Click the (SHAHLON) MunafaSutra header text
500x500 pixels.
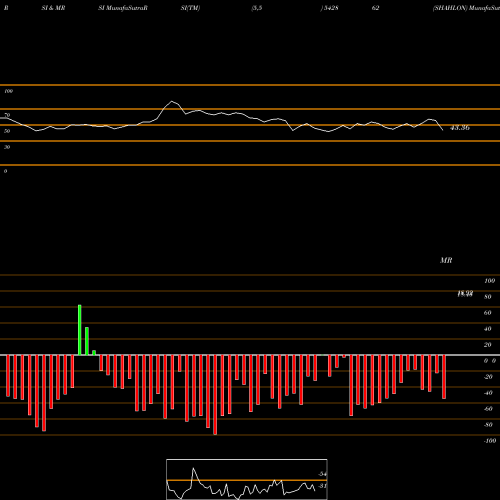pos(466,8)
